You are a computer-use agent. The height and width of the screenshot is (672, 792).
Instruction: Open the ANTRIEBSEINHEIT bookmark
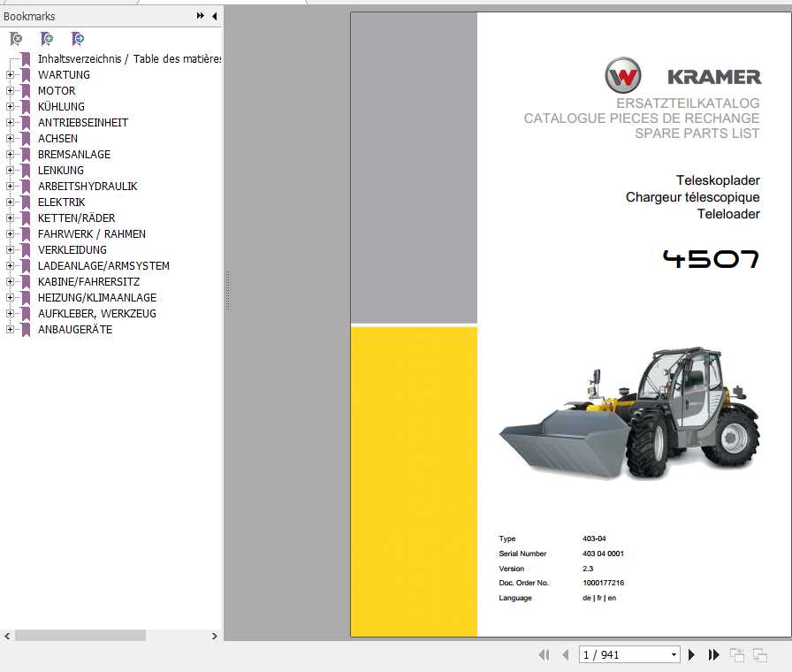point(83,123)
